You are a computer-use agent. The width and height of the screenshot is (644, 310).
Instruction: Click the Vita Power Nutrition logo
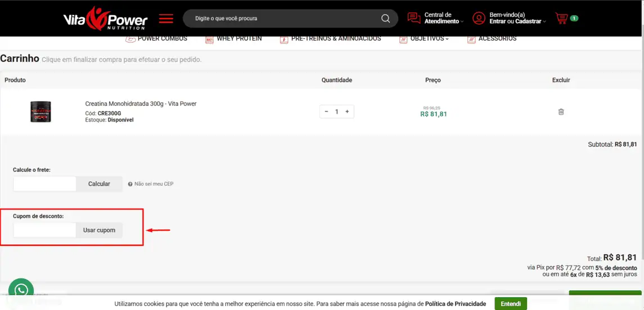(105, 18)
